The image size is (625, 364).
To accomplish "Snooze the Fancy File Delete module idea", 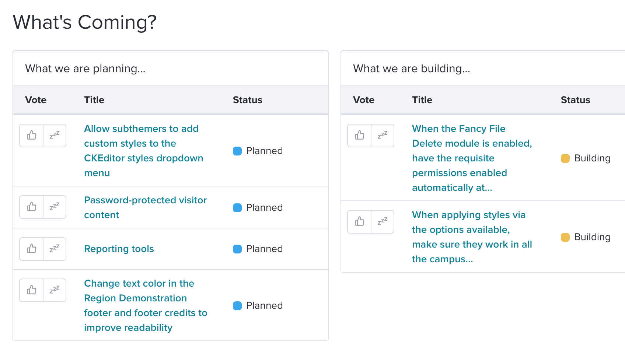I will click(x=383, y=136).
